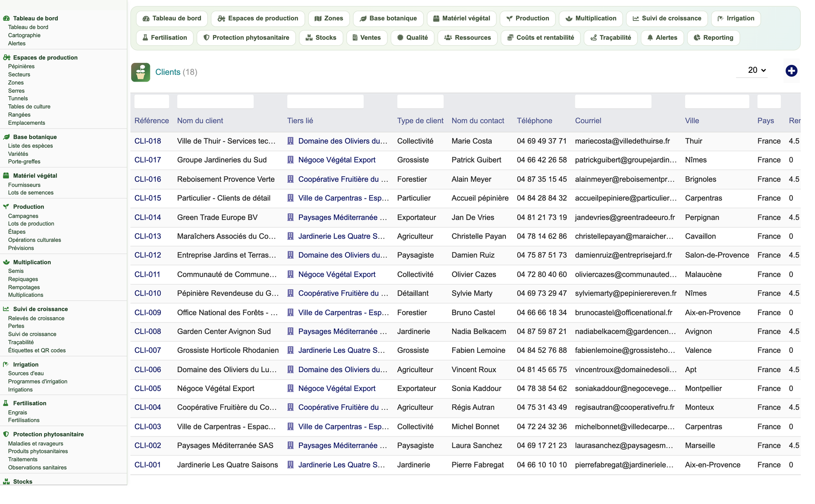The height and width of the screenshot is (504, 815).
Task: Click the Ville filter input field
Action: tap(717, 102)
